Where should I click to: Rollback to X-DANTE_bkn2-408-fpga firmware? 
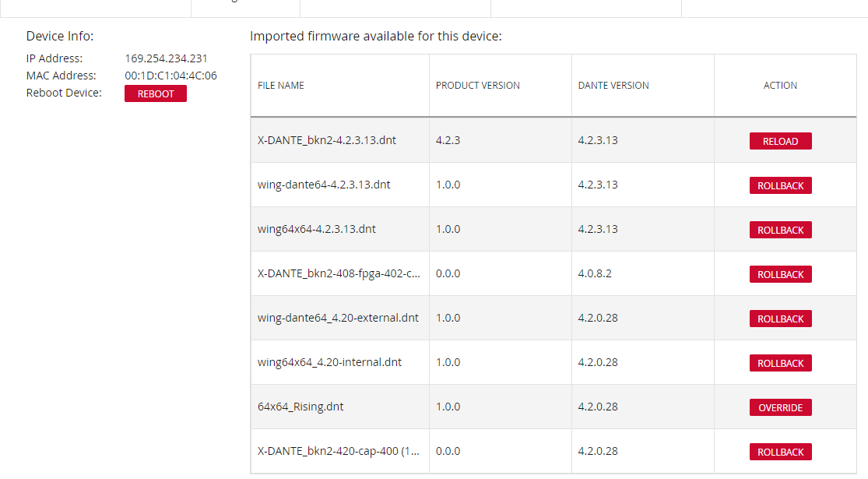(781, 274)
